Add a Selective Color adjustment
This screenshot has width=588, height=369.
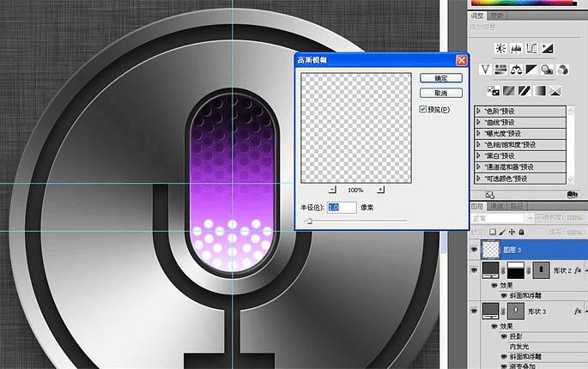(x=555, y=90)
